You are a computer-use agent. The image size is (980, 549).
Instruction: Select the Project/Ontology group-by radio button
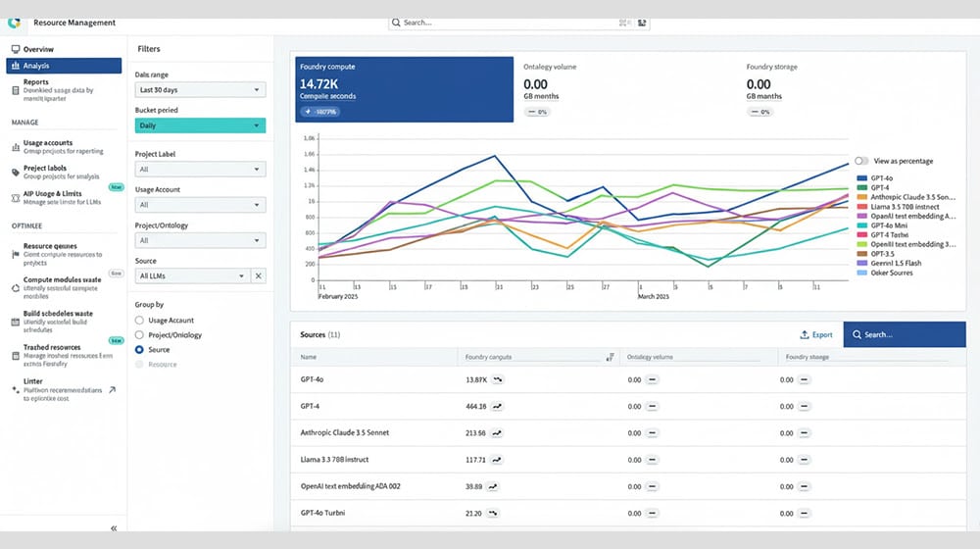pos(140,335)
